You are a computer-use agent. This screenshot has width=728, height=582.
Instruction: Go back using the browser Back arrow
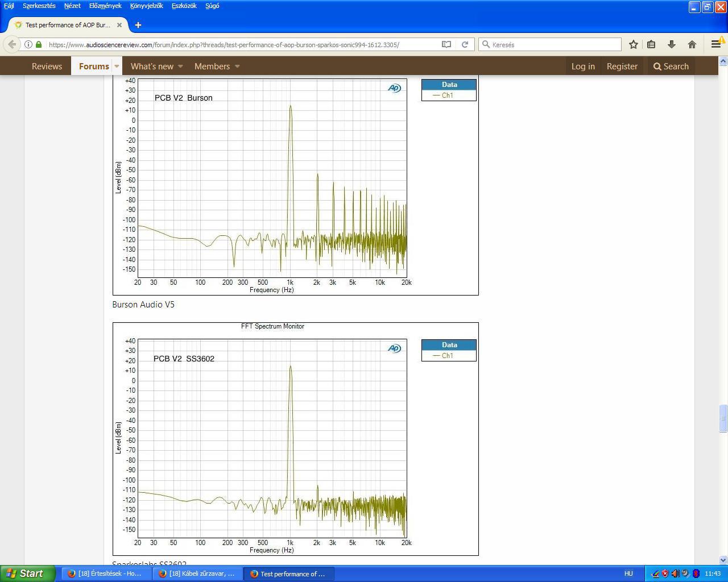[x=12, y=44]
